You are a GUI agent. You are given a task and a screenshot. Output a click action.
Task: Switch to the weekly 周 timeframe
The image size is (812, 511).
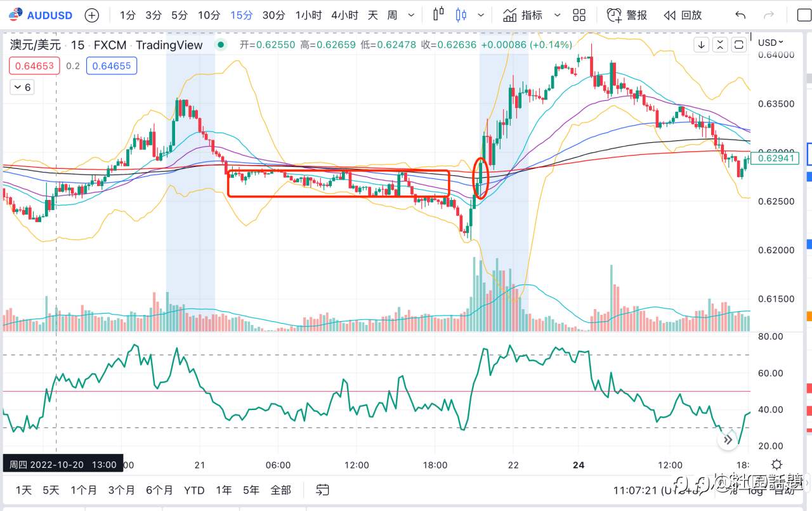click(x=393, y=15)
